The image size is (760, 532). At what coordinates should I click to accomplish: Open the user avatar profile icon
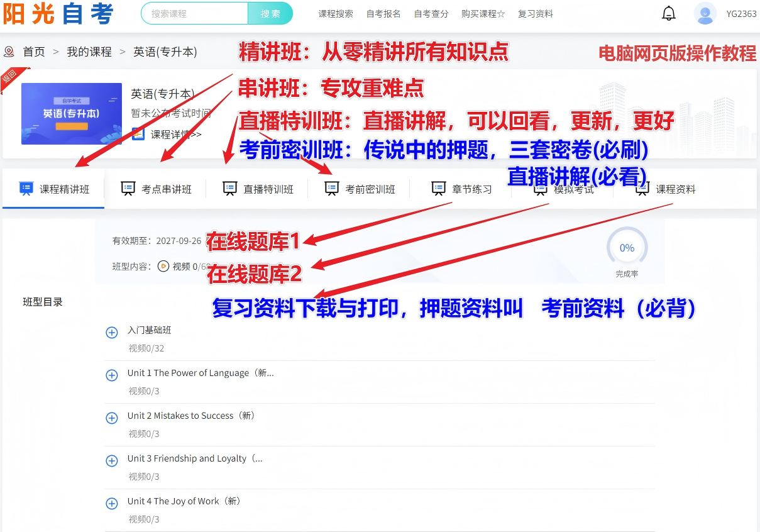pos(705,14)
